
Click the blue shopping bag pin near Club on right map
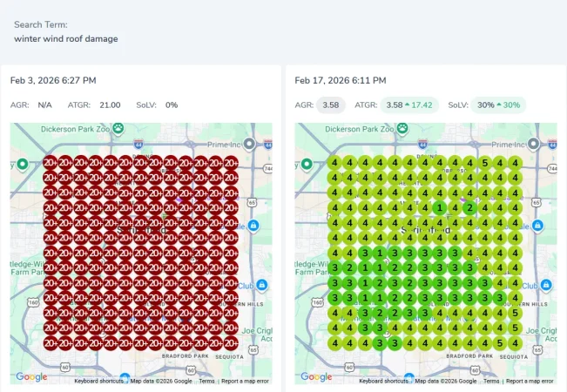(546, 285)
